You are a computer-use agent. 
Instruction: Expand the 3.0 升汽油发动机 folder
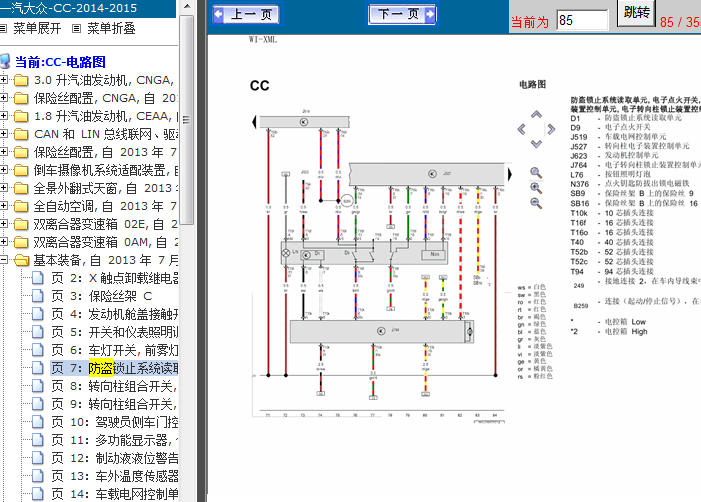(4, 80)
